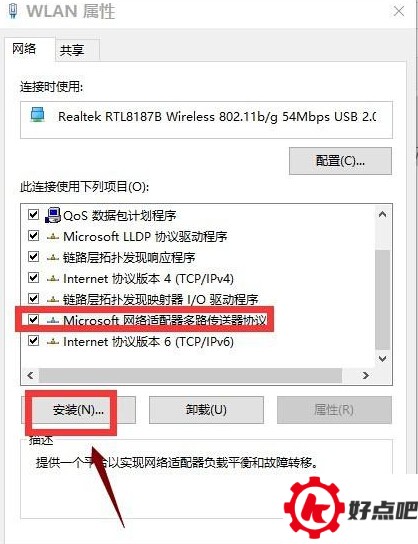Open the 配置(C)... button
Screen dimensions: 418x544
tap(340, 161)
